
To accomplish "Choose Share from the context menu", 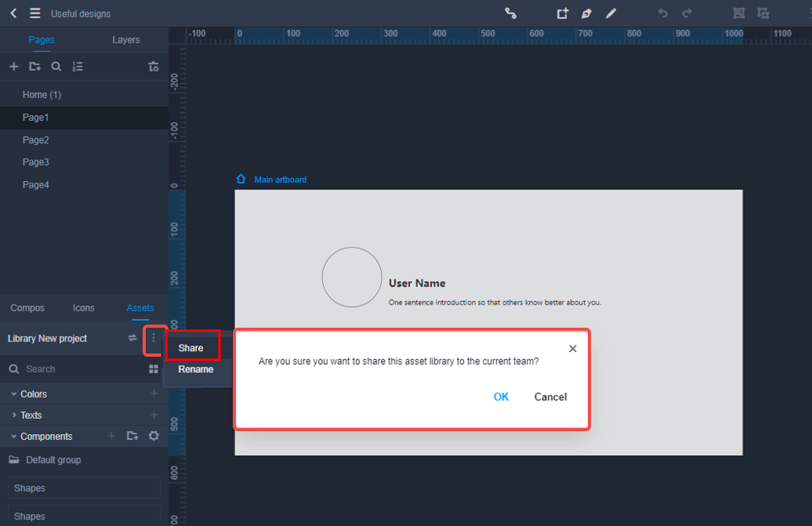I will pyautogui.click(x=193, y=348).
